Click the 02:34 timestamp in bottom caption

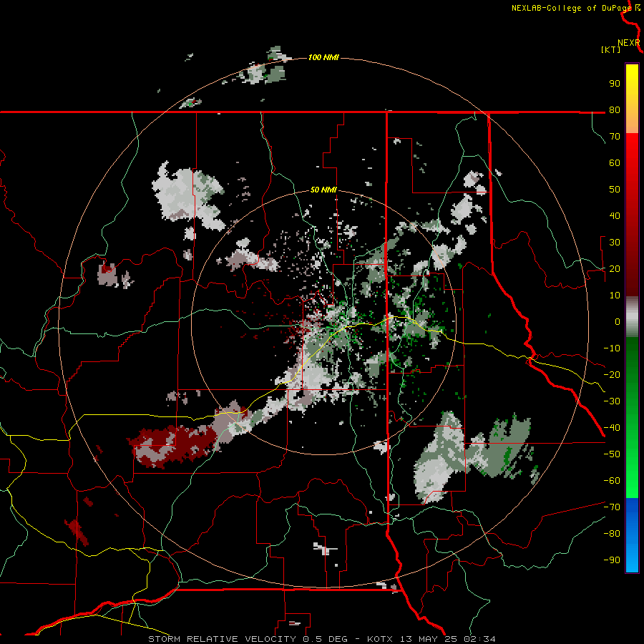pyautogui.click(x=479, y=639)
